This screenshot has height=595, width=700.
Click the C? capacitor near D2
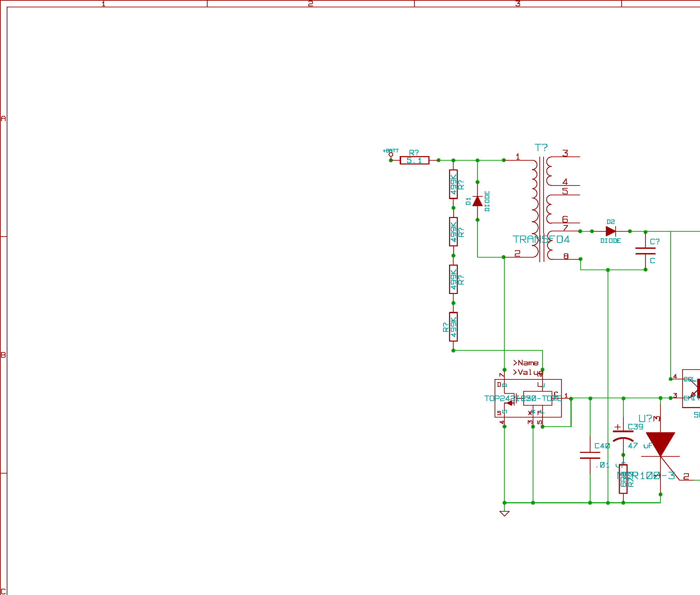645,251
